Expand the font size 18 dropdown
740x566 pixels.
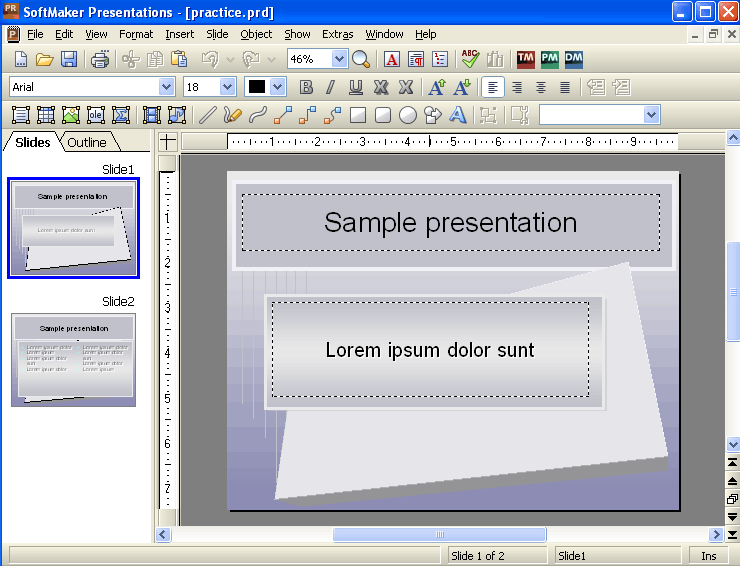pyautogui.click(x=227, y=87)
